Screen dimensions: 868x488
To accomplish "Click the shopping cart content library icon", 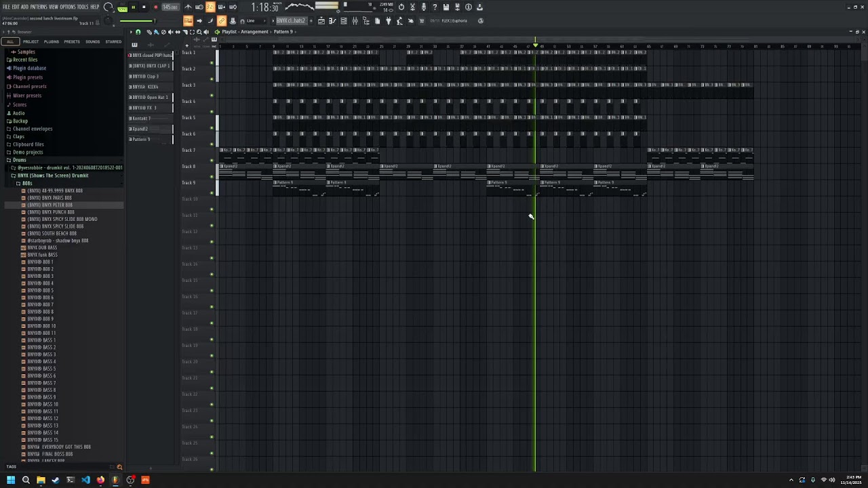I will (x=422, y=21).
